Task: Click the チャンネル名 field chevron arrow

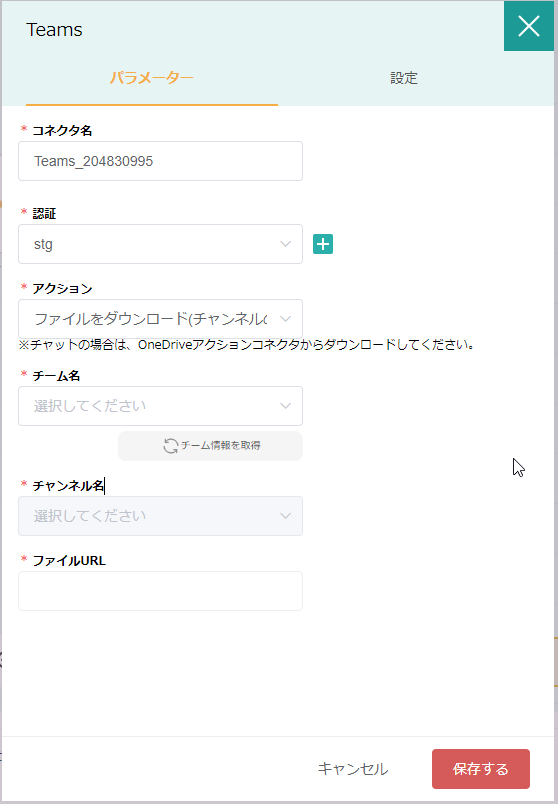Action: tap(285, 516)
